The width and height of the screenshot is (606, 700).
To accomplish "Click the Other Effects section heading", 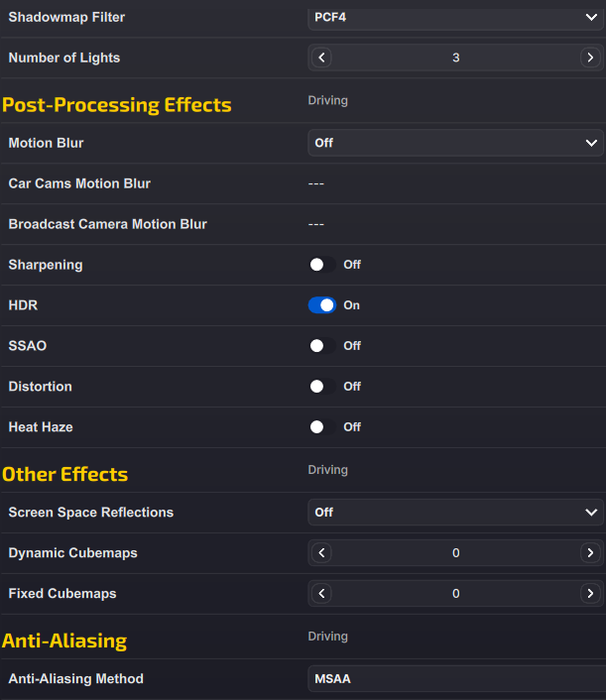I will point(65,474).
